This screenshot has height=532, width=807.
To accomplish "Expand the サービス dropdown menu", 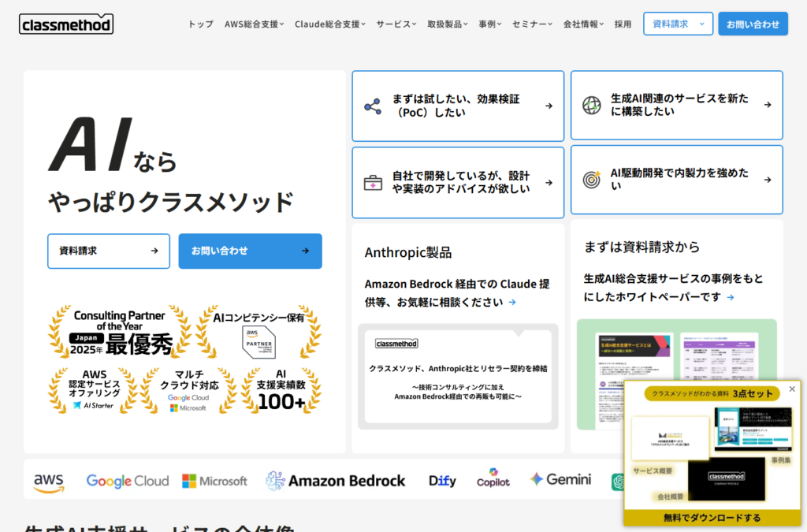I will 396,24.
